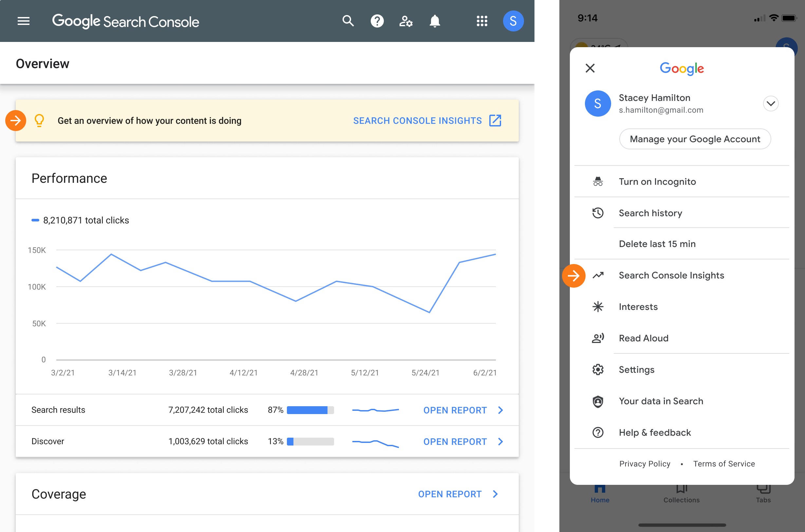Click the user account avatar icon
805x532 pixels.
point(512,21)
